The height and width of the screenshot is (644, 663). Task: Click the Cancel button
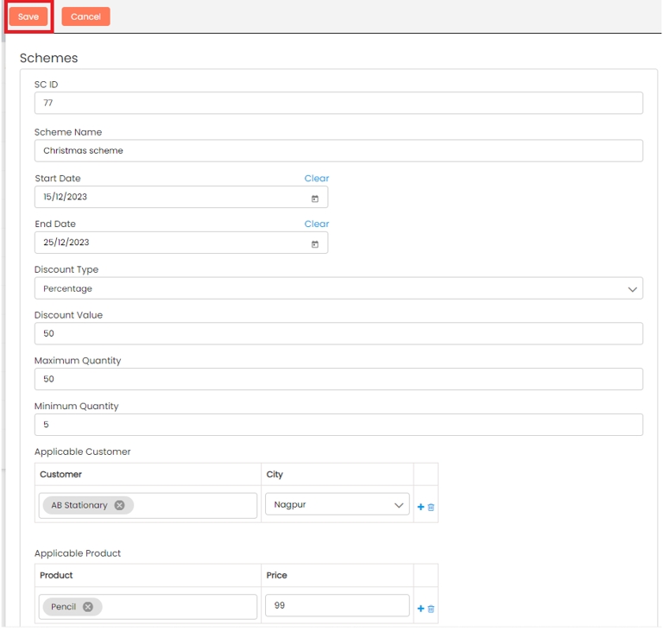85,16
